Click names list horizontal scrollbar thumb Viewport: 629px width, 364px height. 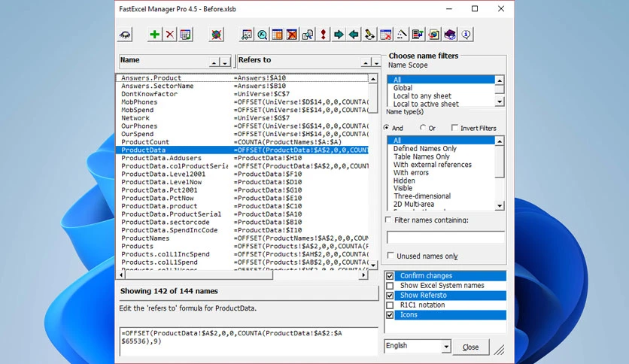coord(199,275)
